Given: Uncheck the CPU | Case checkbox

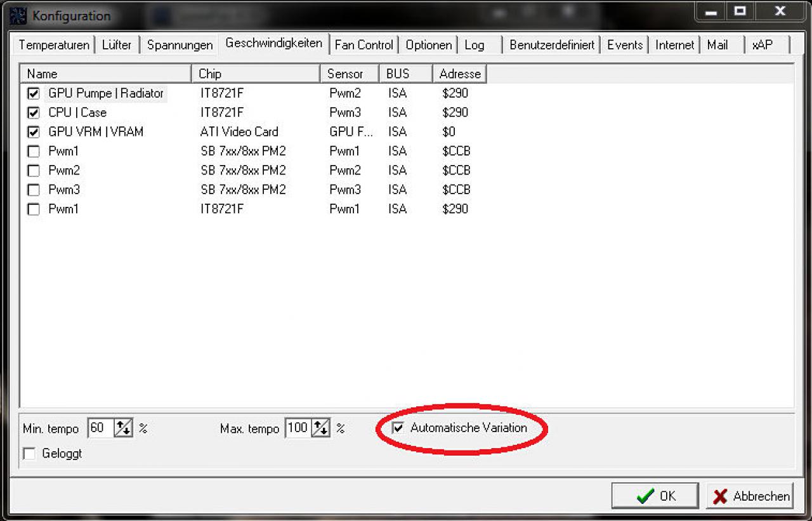Looking at the screenshot, I should [x=34, y=113].
